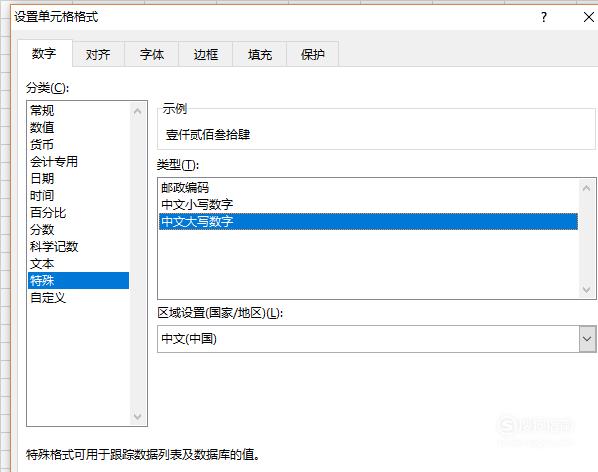
Task: Click the 壹仟贰佰叁拾肆 sample text
Action: click(x=208, y=135)
